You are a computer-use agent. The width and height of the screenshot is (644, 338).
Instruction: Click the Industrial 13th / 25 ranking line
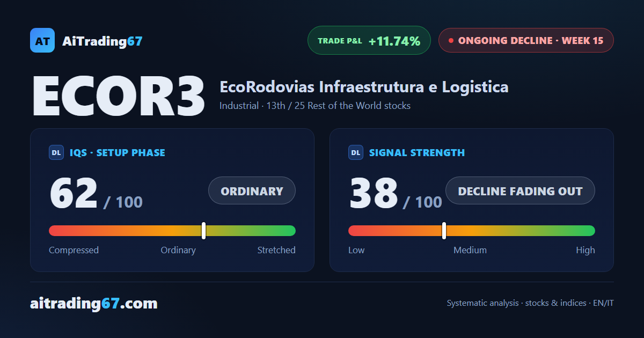(x=315, y=106)
